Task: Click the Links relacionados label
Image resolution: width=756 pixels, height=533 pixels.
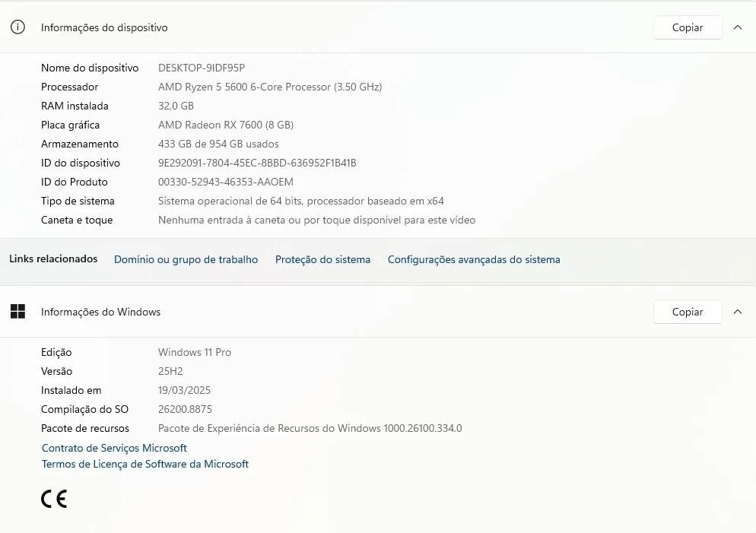Action: click(x=53, y=259)
